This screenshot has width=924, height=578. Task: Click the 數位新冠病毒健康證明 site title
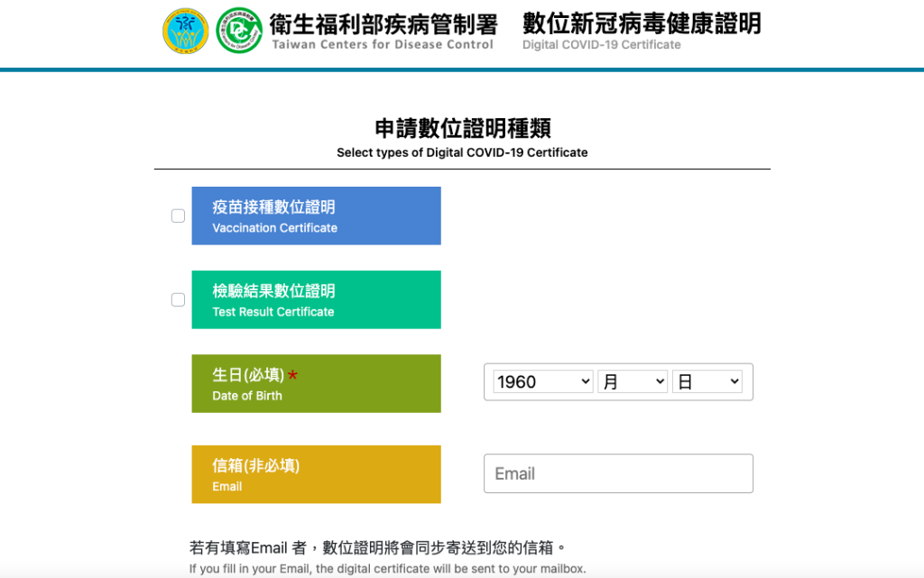(642, 23)
